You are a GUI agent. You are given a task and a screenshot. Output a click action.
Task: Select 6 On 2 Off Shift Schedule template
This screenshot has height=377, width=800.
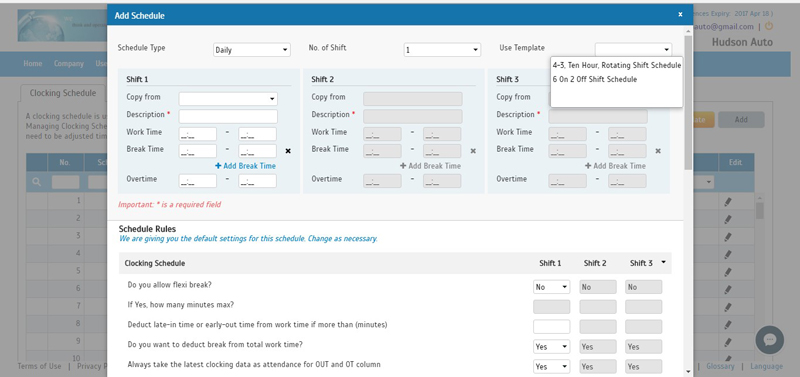(595, 80)
